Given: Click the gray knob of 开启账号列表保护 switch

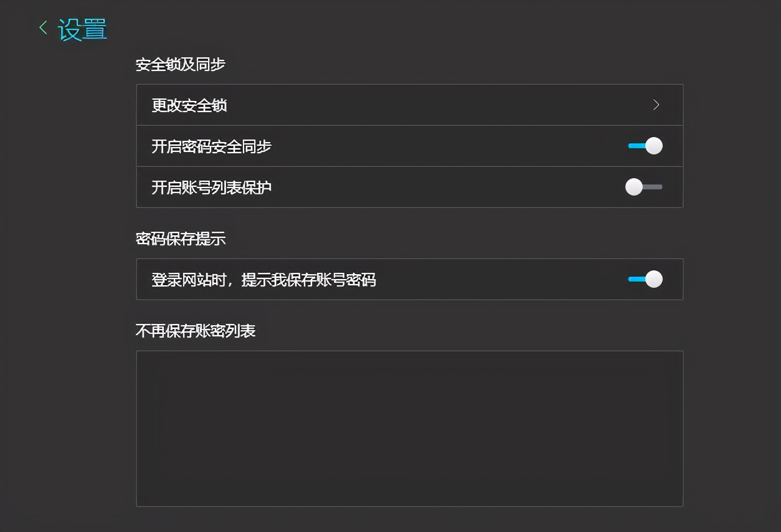Looking at the screenshot, I should click(x=635, y=187).
